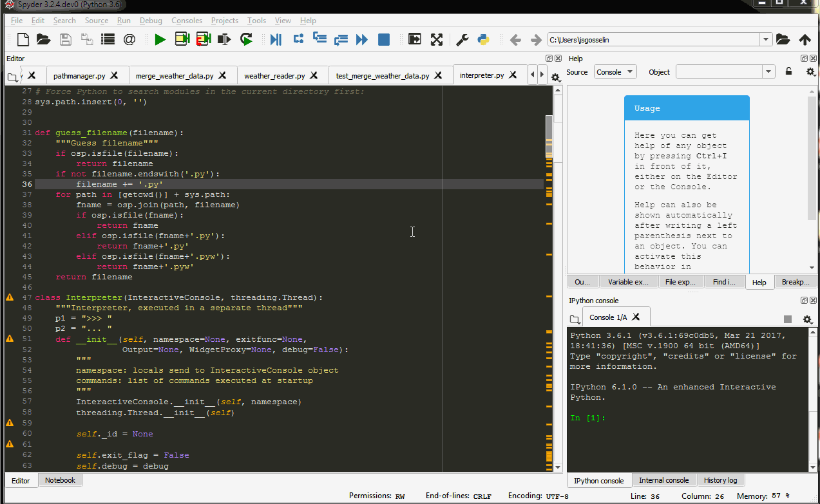The height and width of the screenshot is (504, 820).
Task: Open the file list (print preview) icon
Action: tap(108, 40)
